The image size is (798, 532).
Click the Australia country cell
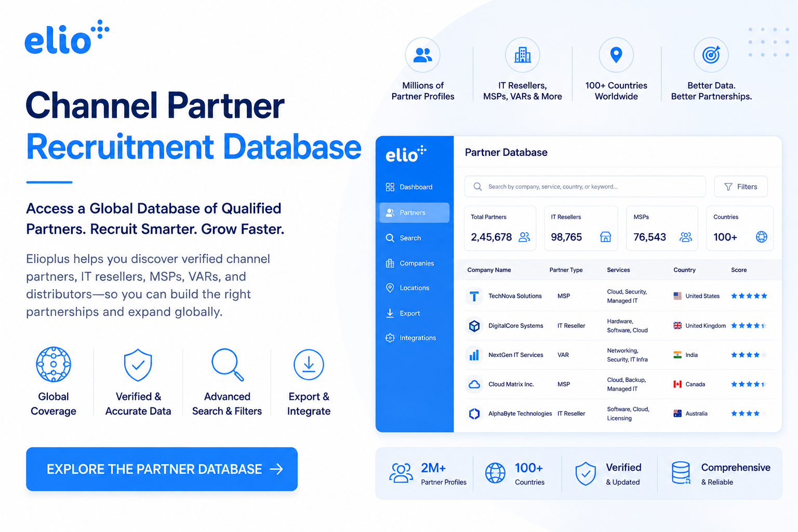[690, 414]
